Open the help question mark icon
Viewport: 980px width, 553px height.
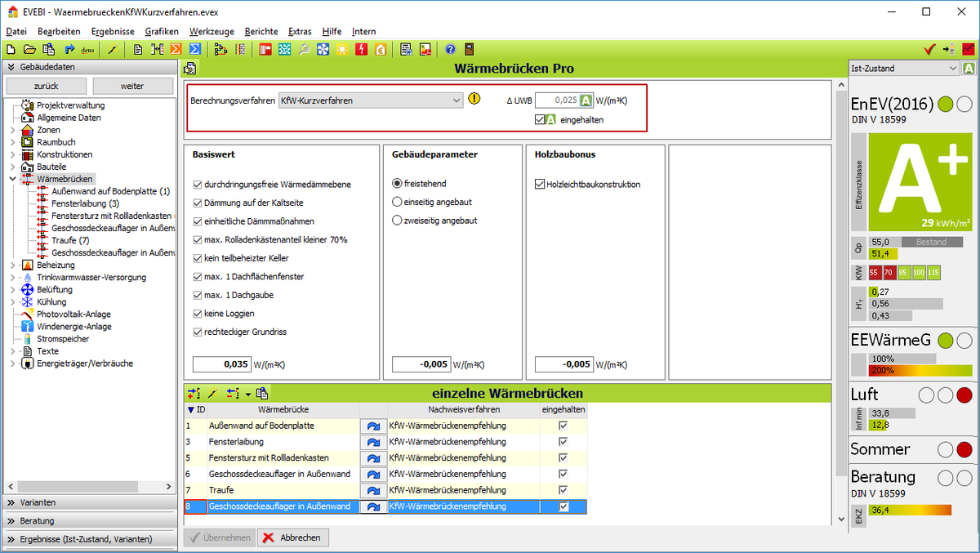point(450,49)
